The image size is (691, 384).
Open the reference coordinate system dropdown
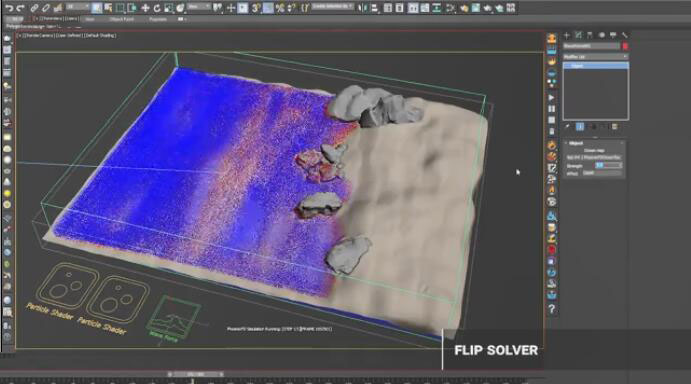[x=198, y=7]
